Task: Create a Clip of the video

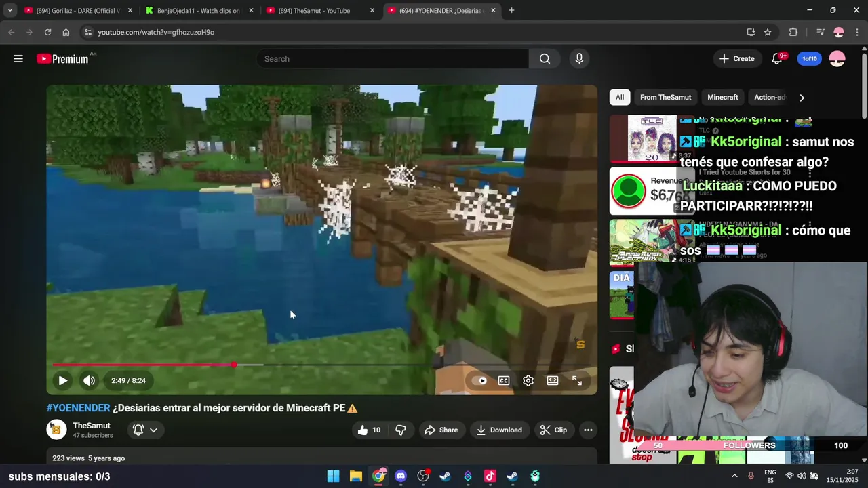Action: (553, 430)
